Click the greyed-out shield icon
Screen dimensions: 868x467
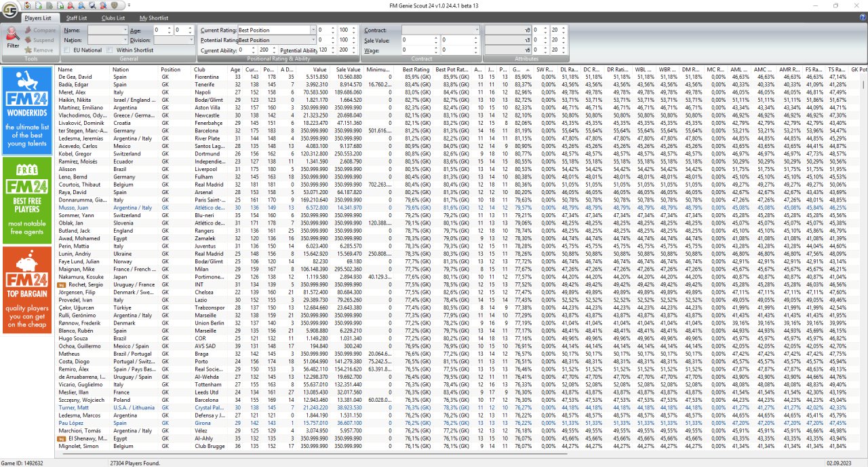(114, 5)
